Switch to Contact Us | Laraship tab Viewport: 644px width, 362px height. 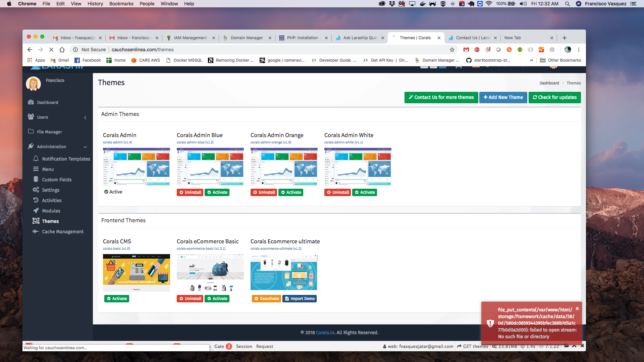tap(473, 38)
